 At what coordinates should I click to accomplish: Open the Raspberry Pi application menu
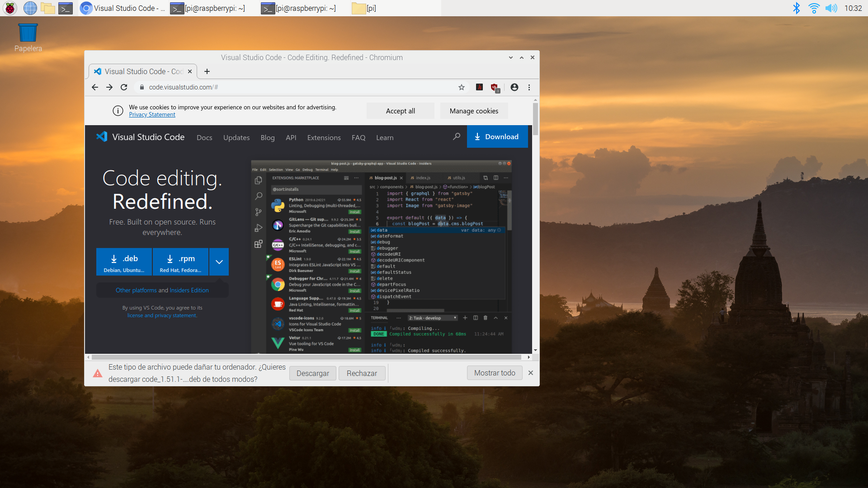pyautogui.click(x=9, y=8)
